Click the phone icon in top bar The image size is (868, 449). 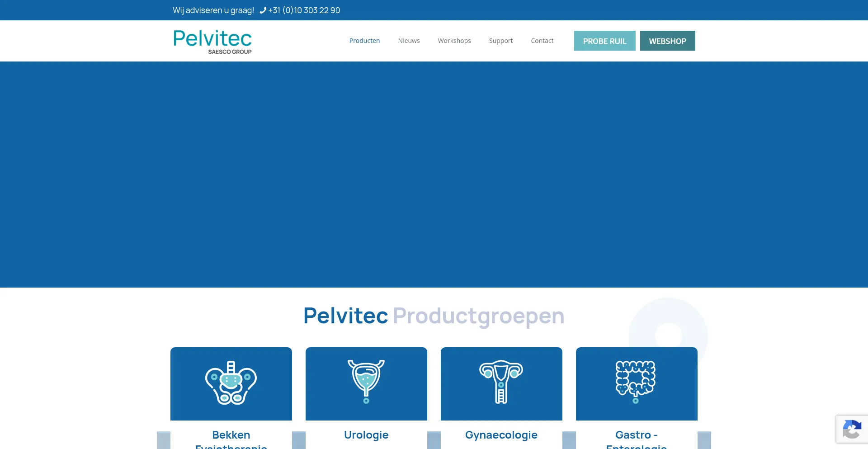tap(263, 10)
